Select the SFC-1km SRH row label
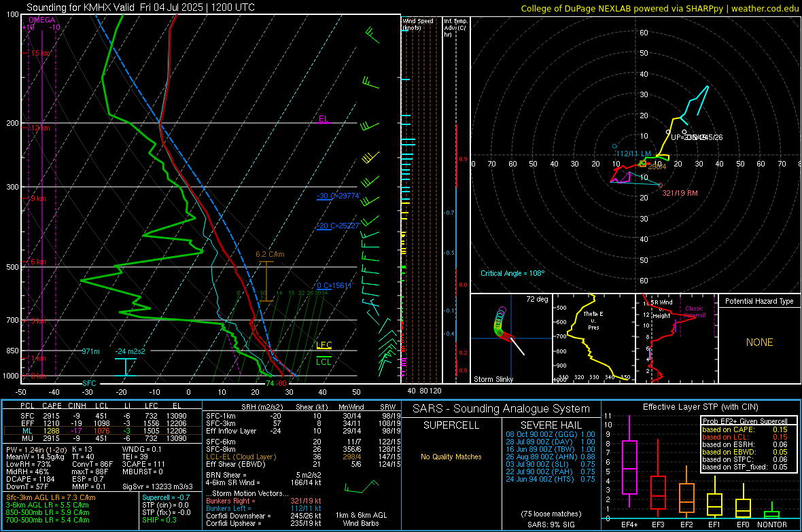Image resolution: width=802 pixels, height=532 pixels. [x=220, y=416]
